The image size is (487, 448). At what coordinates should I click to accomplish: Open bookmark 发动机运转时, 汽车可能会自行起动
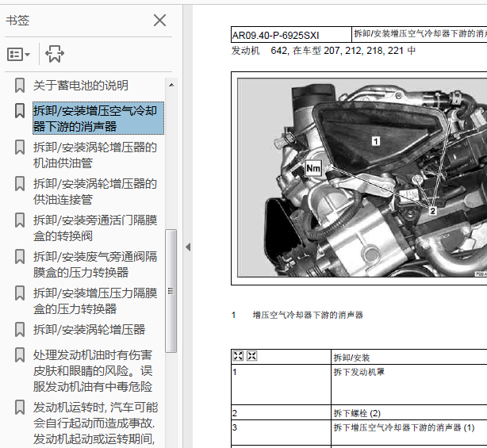[x=96, y=423]
